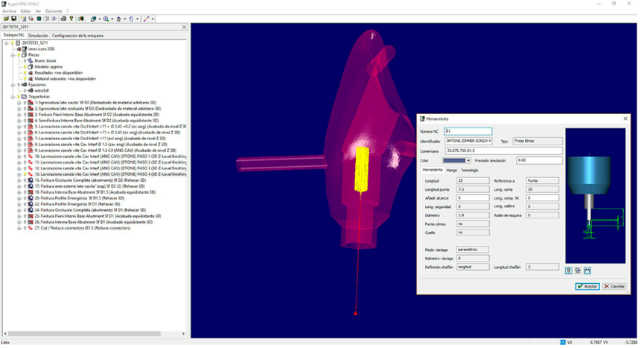Click the open file folder icon

[x=5, y=18]
